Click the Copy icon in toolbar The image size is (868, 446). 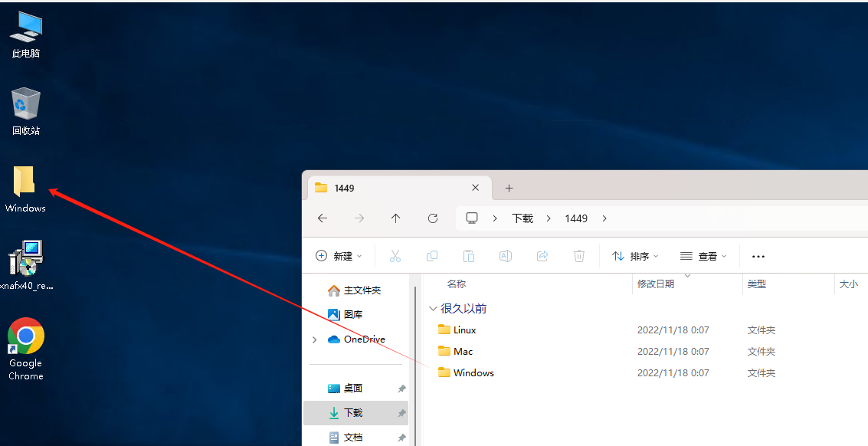click(x=432, y=256)
